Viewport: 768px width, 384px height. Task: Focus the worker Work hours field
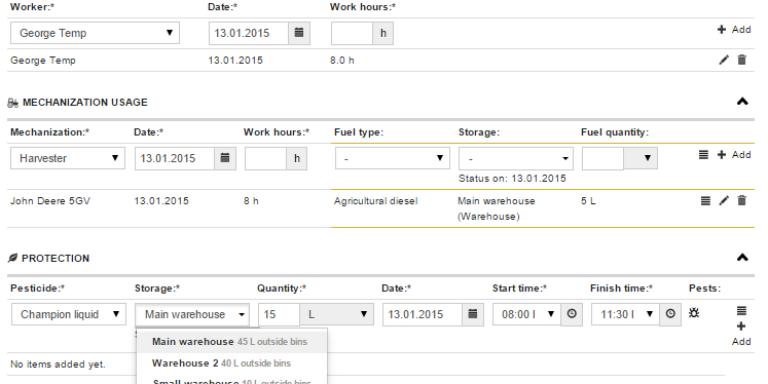pyautogui.click(x=352, y=33)
